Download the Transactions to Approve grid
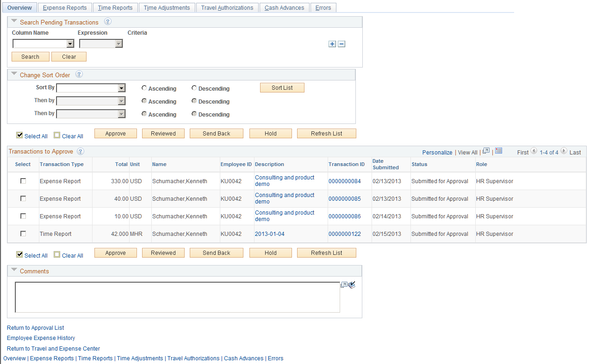590x364 pixels. (498, 151)
